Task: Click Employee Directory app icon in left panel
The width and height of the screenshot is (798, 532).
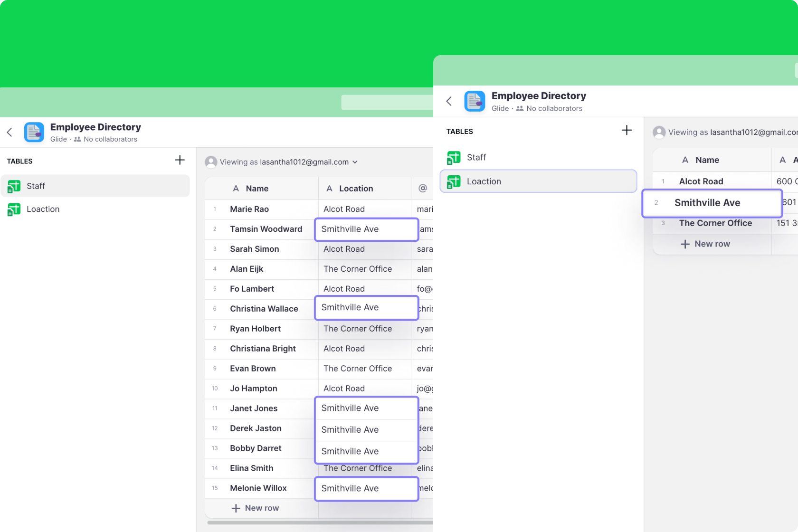Action: point(34,133)
